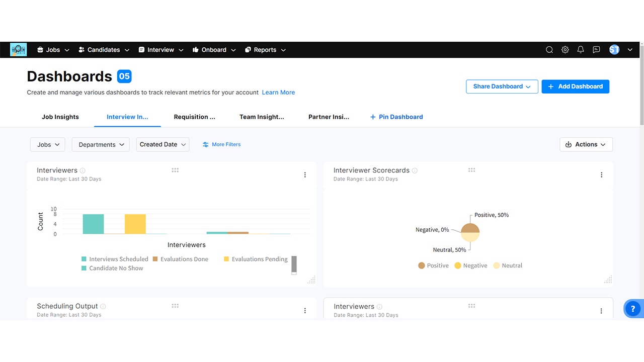Open the notifications bell
Image resolution: width=644 pixels, height=362 pixels.
[581, 50]
